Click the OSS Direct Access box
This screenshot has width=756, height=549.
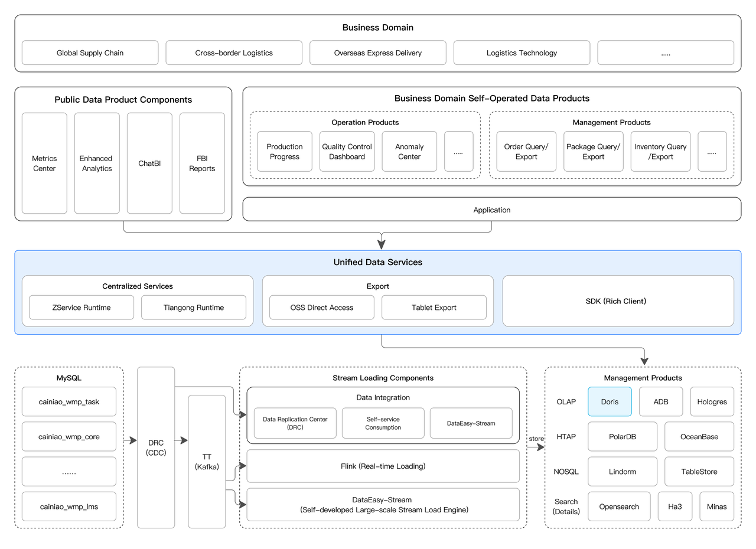(x=322, y=308)
